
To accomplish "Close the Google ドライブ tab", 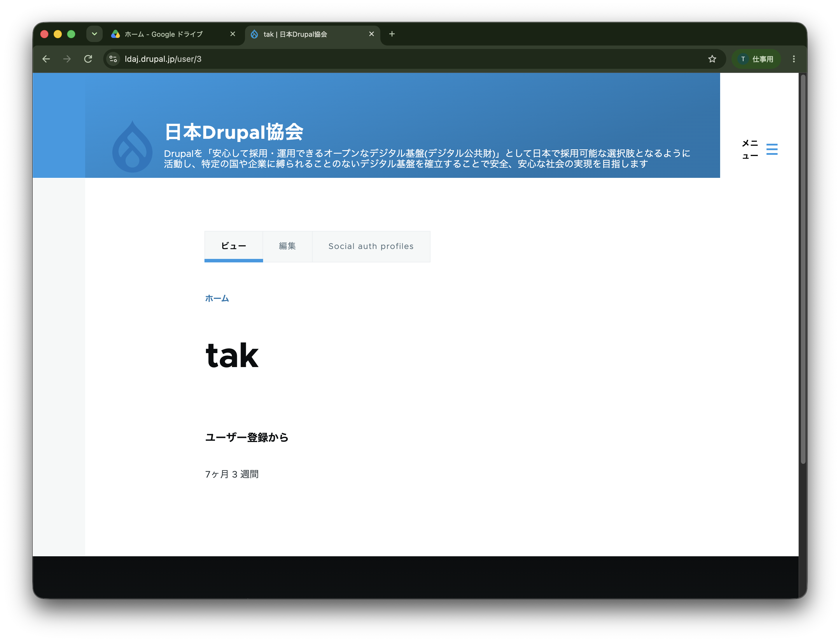I will coord(232,34).
